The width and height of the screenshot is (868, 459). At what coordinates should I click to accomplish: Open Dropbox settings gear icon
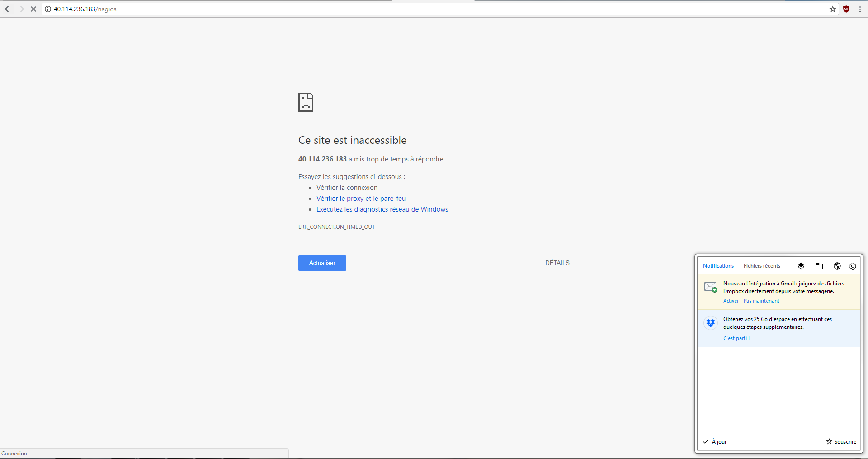coord(853,266)
